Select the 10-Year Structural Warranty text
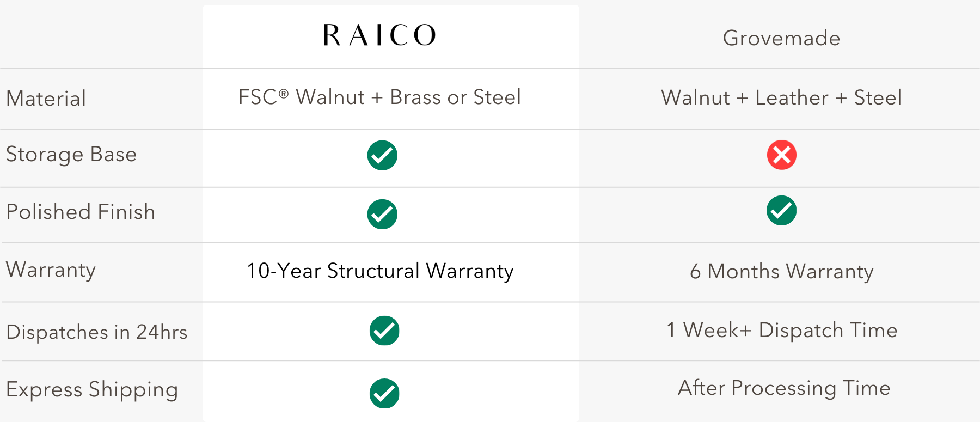980x422 pixels. [x=380, y=271]
